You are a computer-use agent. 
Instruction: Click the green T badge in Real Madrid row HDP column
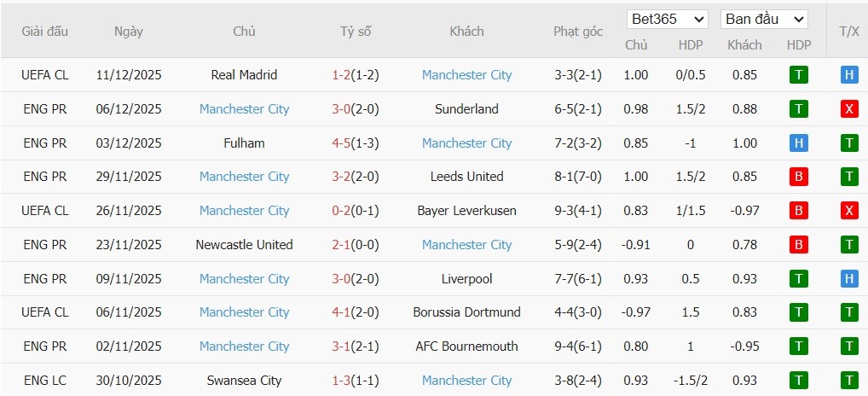click(799, 75)
